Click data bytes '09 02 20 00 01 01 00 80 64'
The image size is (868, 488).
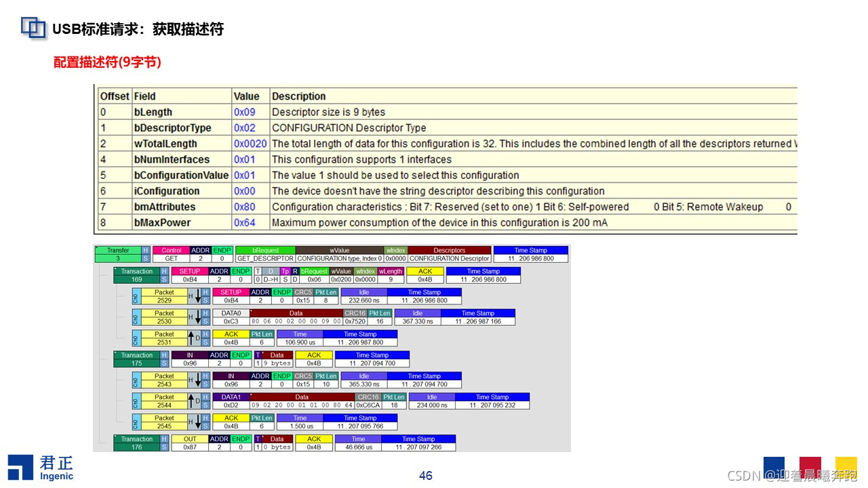point(302,405)
